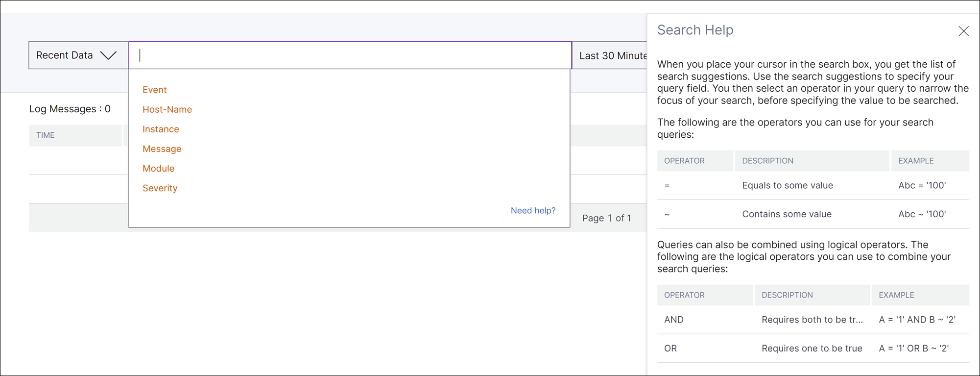Click the Equals to some value description
The image size is (980, 376).
[788, 185]
